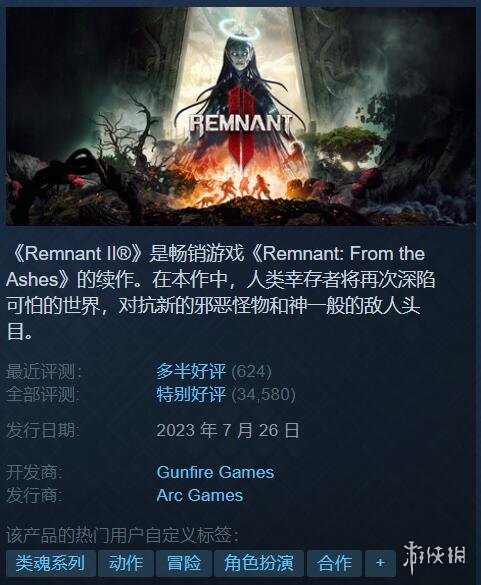Click the 最近评测 label
The image size is (481, 585).
(44, 372)
